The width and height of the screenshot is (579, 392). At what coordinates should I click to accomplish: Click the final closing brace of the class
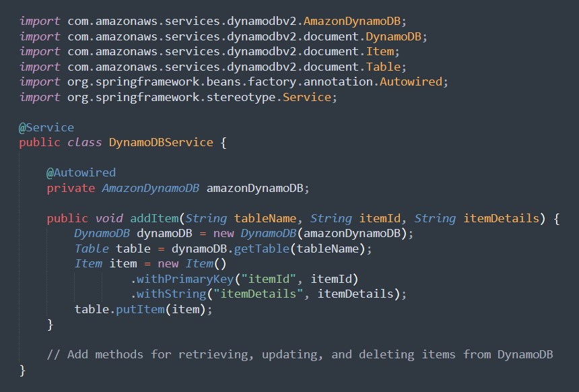coord(22,370)
